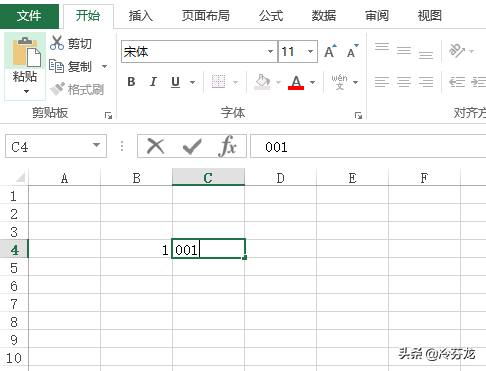This screenshot has width=486, height=371.
Task: Select column B header
Action: 136,177
